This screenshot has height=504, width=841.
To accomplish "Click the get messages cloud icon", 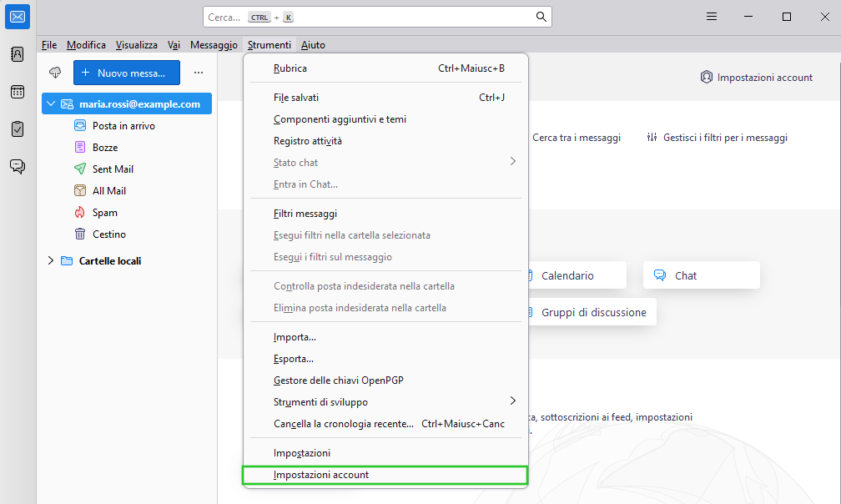I will point(56,73).
